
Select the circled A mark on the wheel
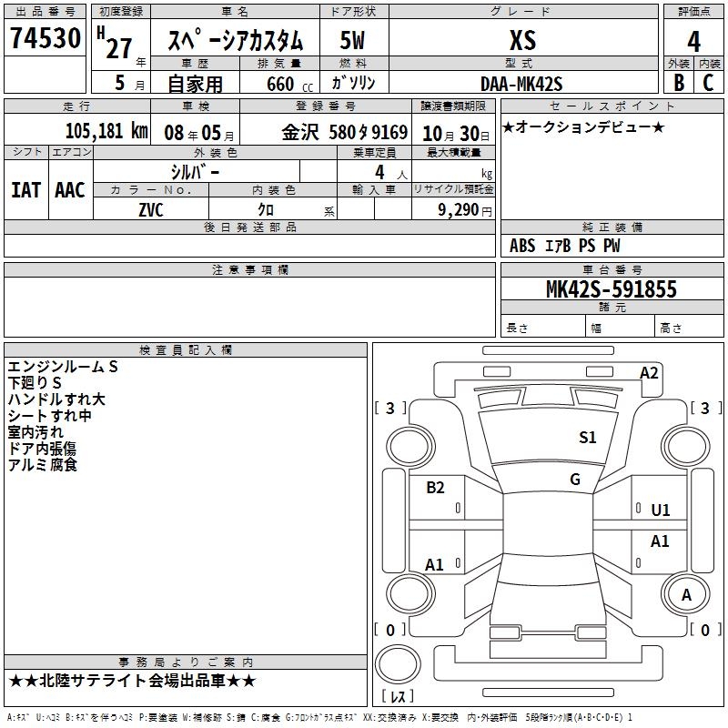[687, 594]
